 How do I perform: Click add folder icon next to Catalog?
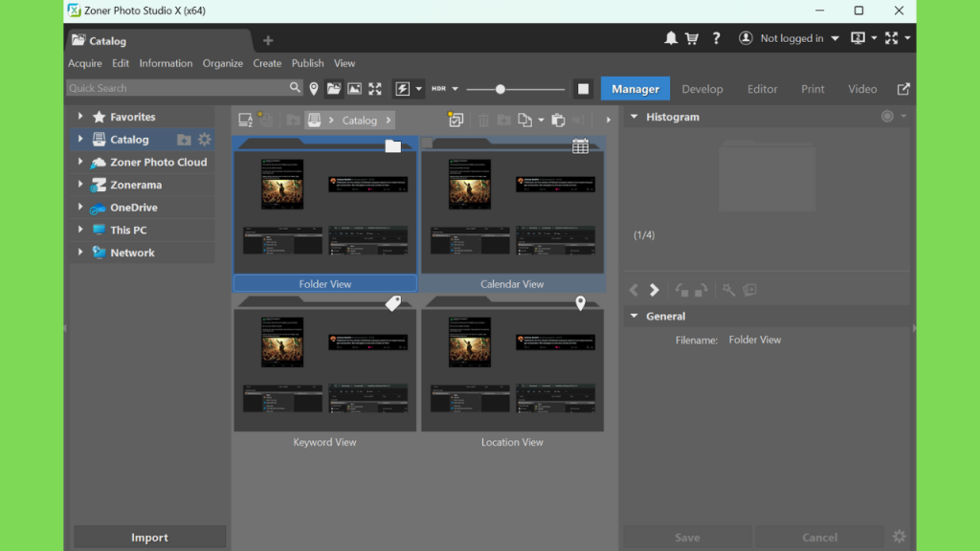coord(184,140)
